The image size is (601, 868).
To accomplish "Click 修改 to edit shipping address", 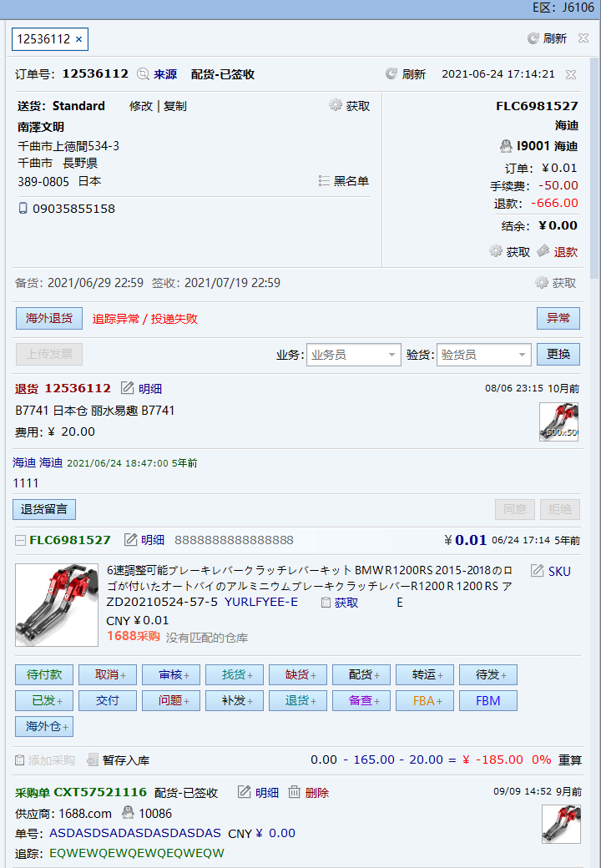I will (x=141, y=106).
